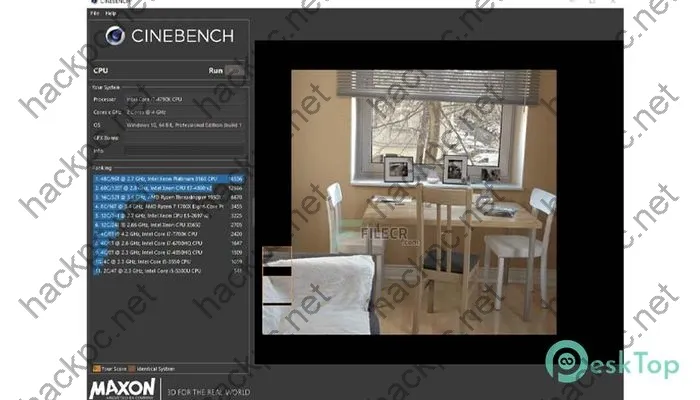Click the rendered room preview image
Screen dimensions: 700x400
point(409,202)
